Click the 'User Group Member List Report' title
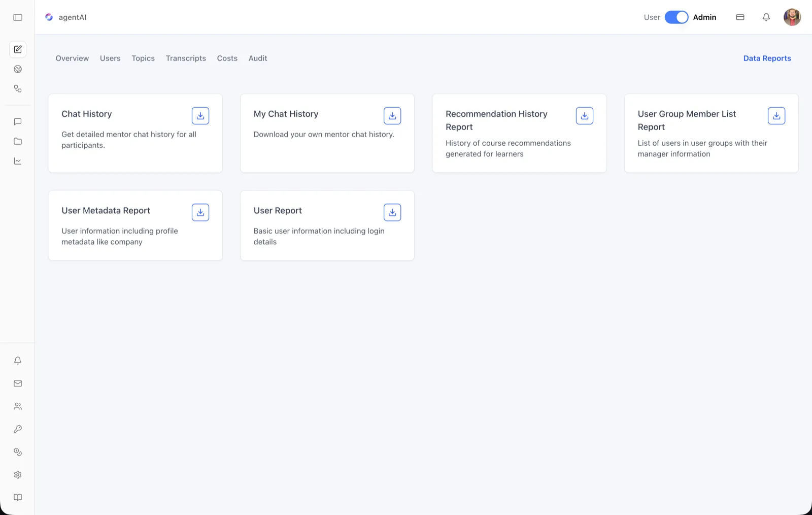Viewport: 812px width, 515px height. click(x=687, y=120)
